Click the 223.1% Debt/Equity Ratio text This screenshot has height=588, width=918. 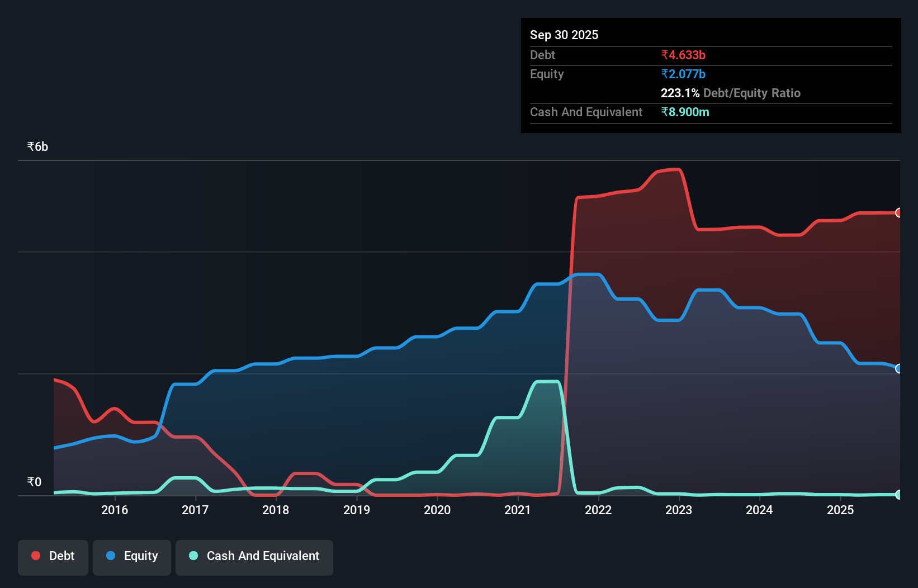click(731, 93)
